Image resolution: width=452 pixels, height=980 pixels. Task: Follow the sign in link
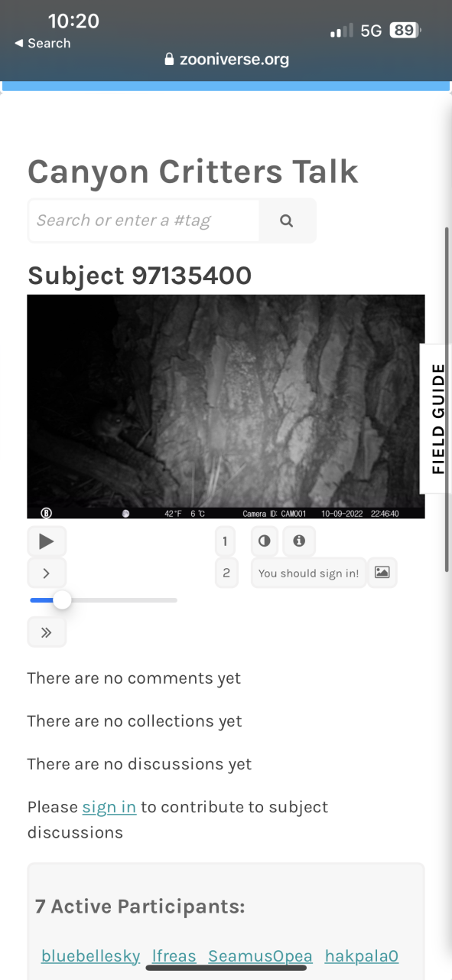click(x=109, y=807)
